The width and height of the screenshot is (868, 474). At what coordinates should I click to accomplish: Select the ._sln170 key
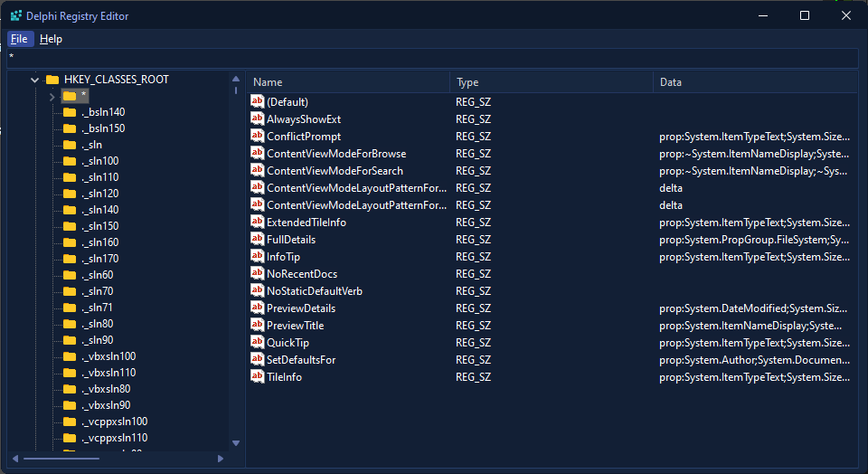point(100,259)
